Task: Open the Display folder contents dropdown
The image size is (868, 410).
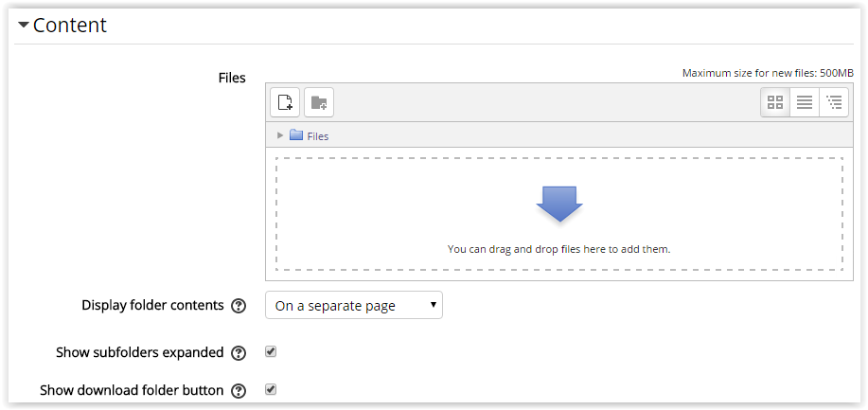Action: [x=354, y=305]
